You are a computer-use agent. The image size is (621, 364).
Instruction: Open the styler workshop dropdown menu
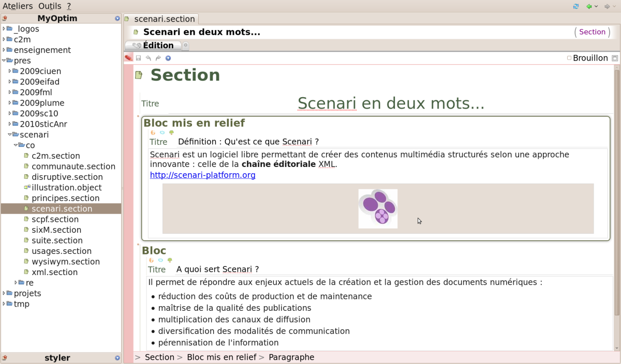[117, 358]
